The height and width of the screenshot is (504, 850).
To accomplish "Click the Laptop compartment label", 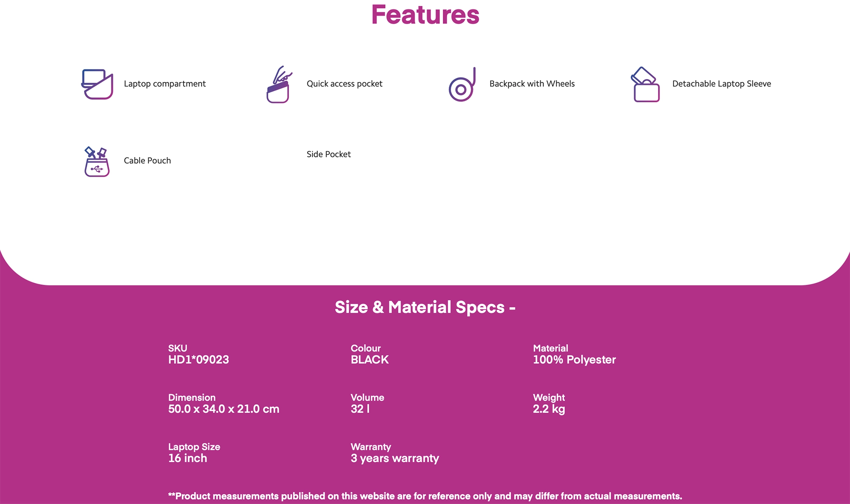I will [x=164, y=84].
